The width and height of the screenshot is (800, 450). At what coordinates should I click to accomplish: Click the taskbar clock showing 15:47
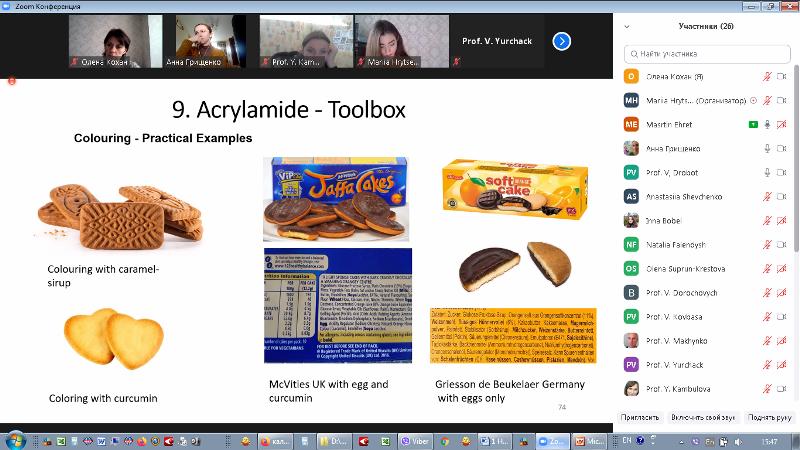coord(769,442)
